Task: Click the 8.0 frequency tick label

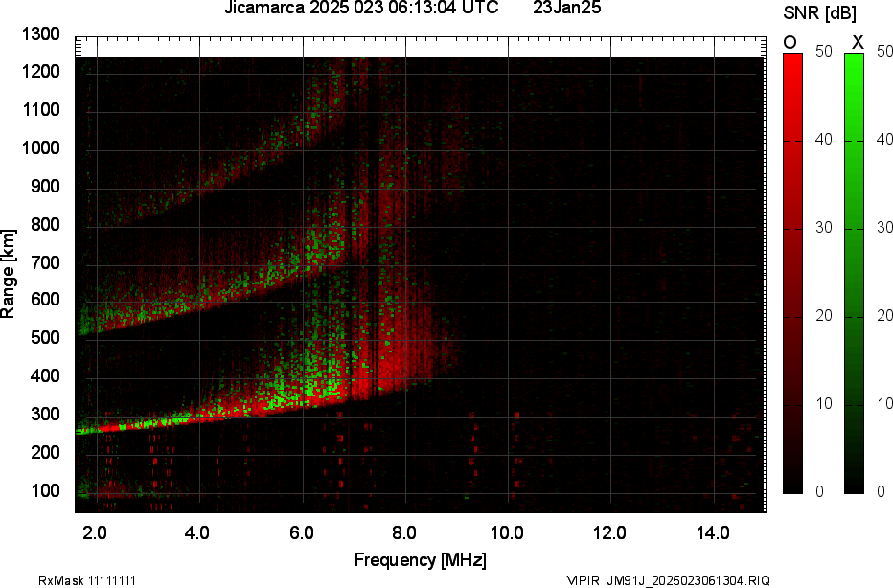Action: (404, 531)
